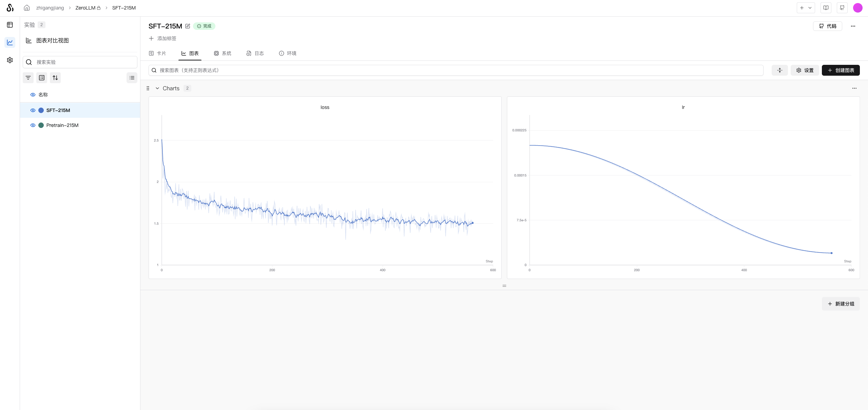Click the column view icon in list toolbar
868x410 pixels.
pyautogui.click(x=42, y=78)
